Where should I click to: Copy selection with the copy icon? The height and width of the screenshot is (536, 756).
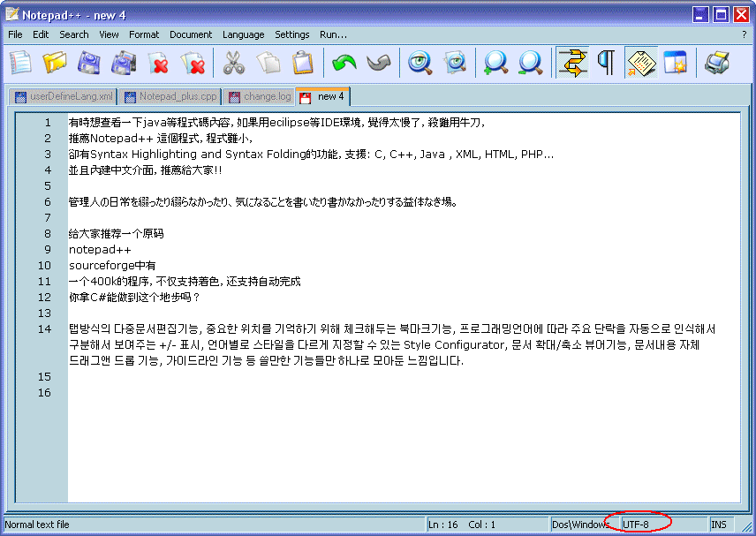(268, 63)
